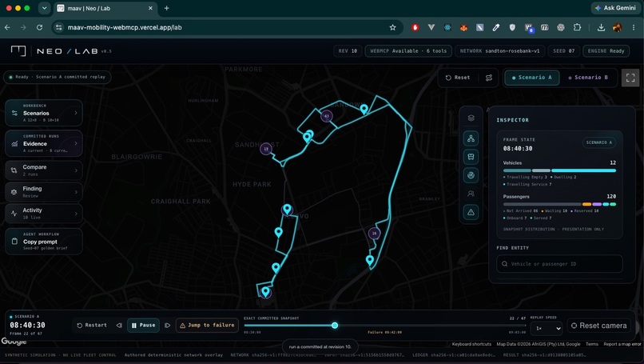Click the Reset button above the map
This screenshot has width=644, height=364.
point(458,78)
